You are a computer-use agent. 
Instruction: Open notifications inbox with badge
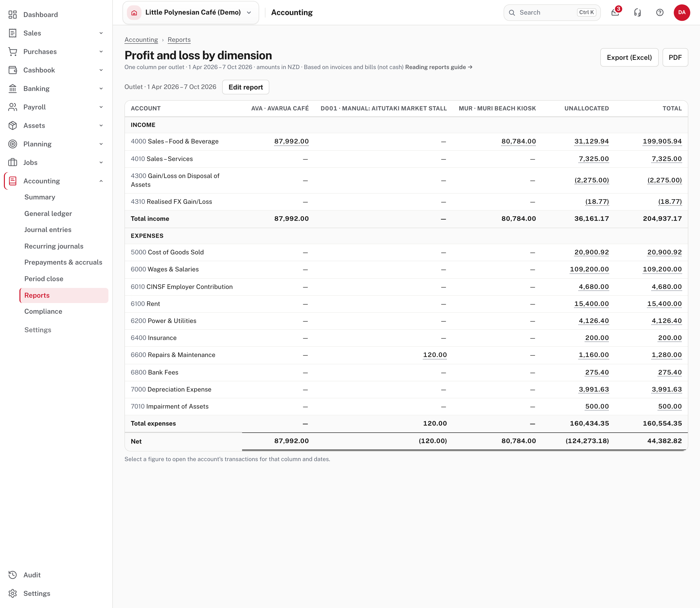(615, 13)
